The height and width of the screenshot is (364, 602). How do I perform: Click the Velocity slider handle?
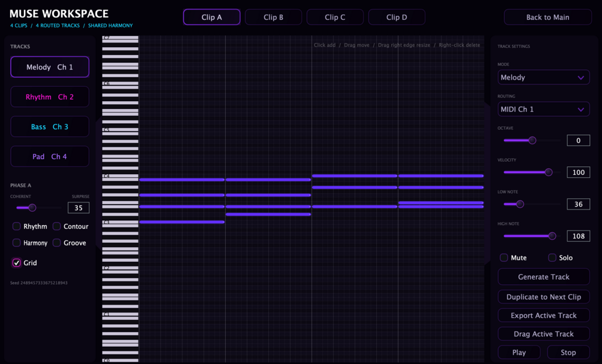point(549,172)
